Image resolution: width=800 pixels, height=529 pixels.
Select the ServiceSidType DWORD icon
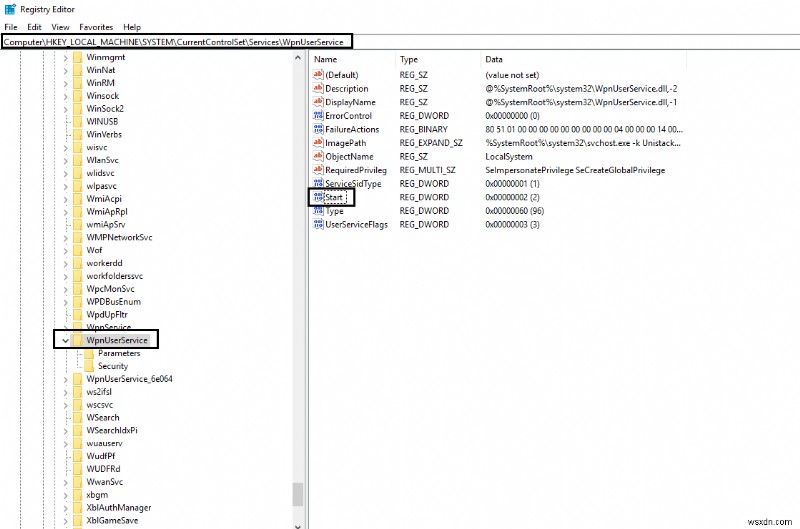(318, 184)
